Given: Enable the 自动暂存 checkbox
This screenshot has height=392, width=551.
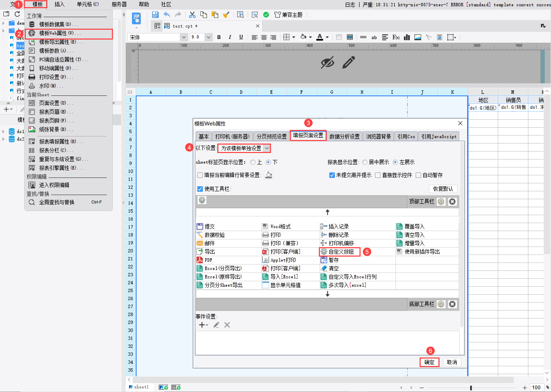Looking at the screenshot, I should tap(418, 175).
